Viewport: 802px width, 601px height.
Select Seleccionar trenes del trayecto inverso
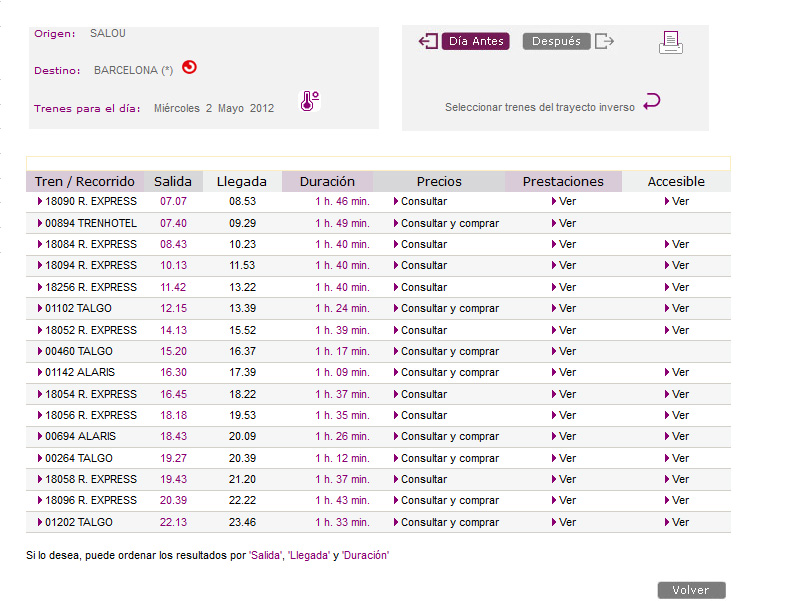point(539,107)
